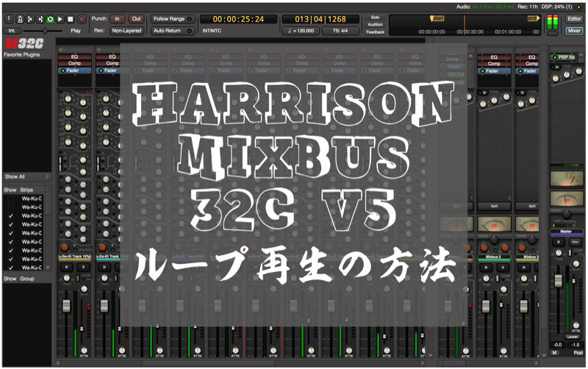Enable the Auto Return option
588x369 pixels.
coord(173,31)
